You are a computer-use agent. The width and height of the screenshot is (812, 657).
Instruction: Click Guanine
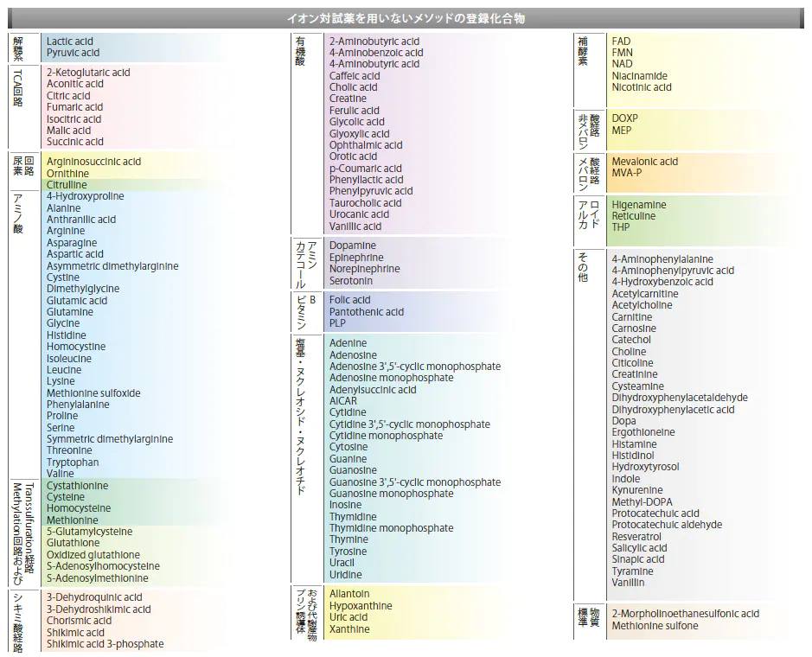coord(348,459)
